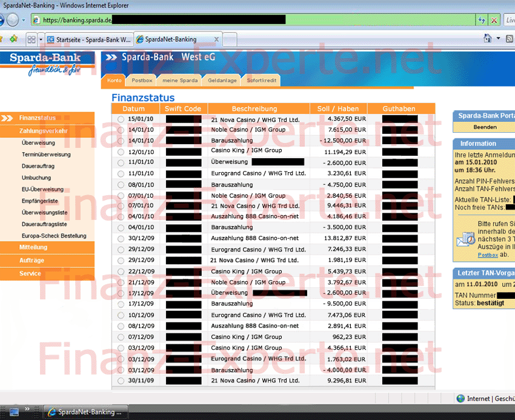Open Empfängerliste in the sidebar
This screenshot has height=420, width=515.
point(40,201)
